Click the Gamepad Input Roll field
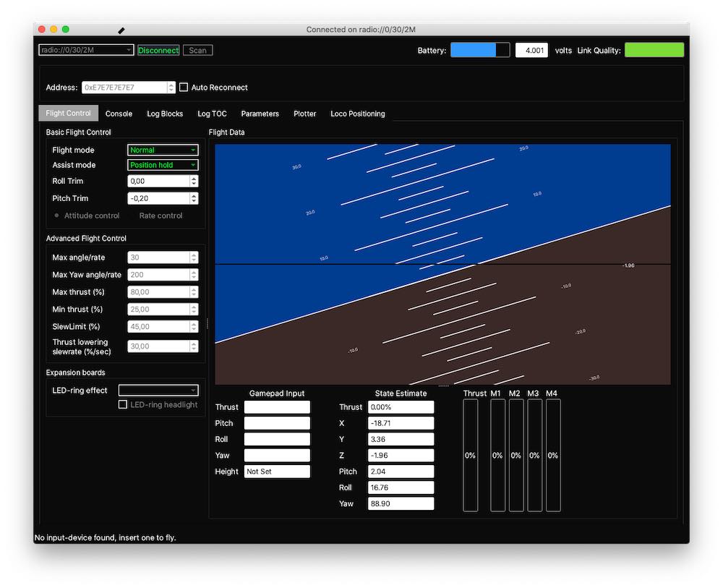The image size is (723, 588). click(277, 439)
